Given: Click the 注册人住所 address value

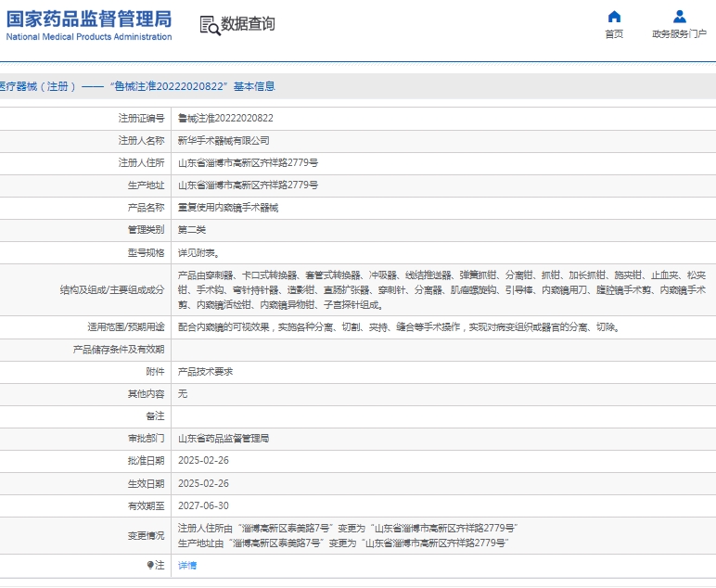Looking at the screenshot, I should pyautogui.click(x=248, y=163).
